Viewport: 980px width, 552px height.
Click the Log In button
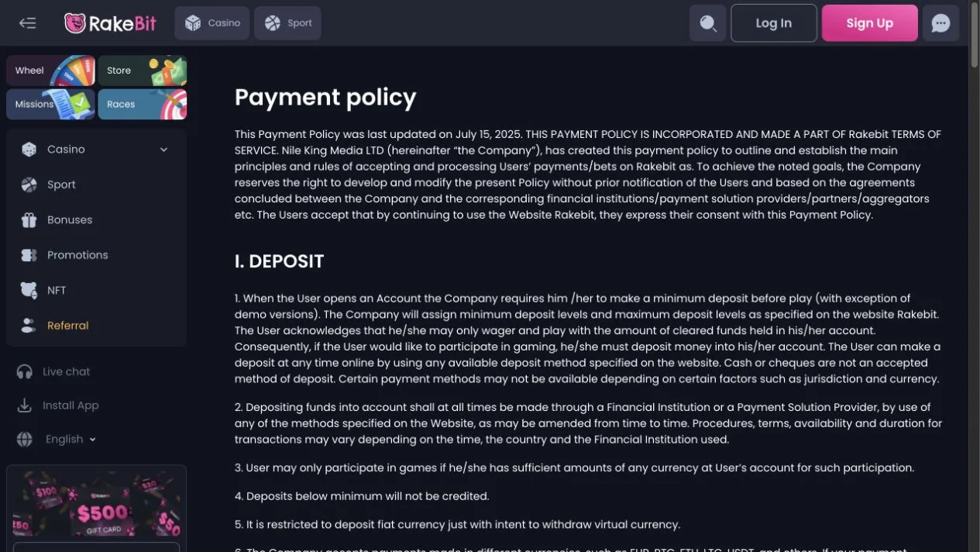coord(774,23)
